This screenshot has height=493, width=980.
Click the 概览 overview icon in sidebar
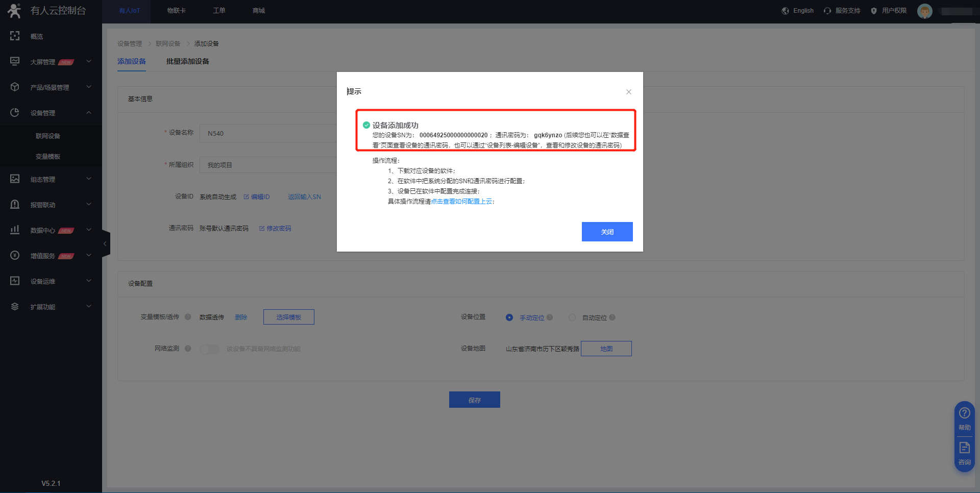(15, 36)
